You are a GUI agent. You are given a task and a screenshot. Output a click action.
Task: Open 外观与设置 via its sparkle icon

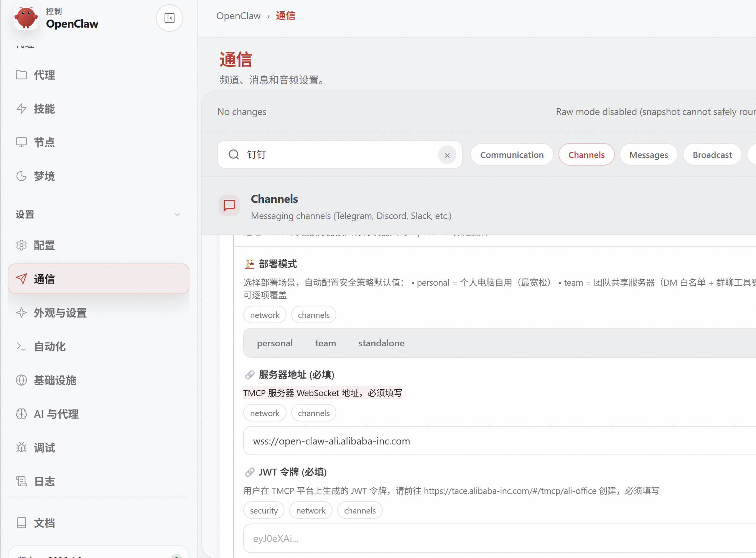[x=21, y=313]
